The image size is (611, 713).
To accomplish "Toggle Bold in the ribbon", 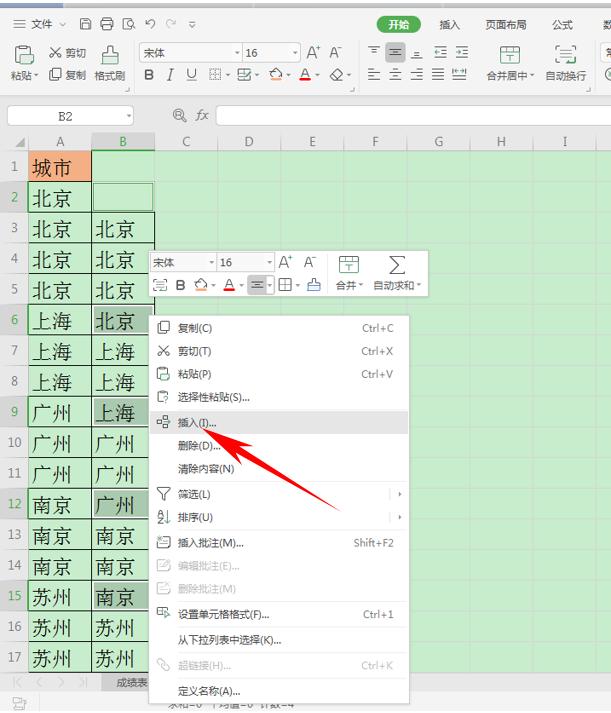I will (x=149, y=75).
